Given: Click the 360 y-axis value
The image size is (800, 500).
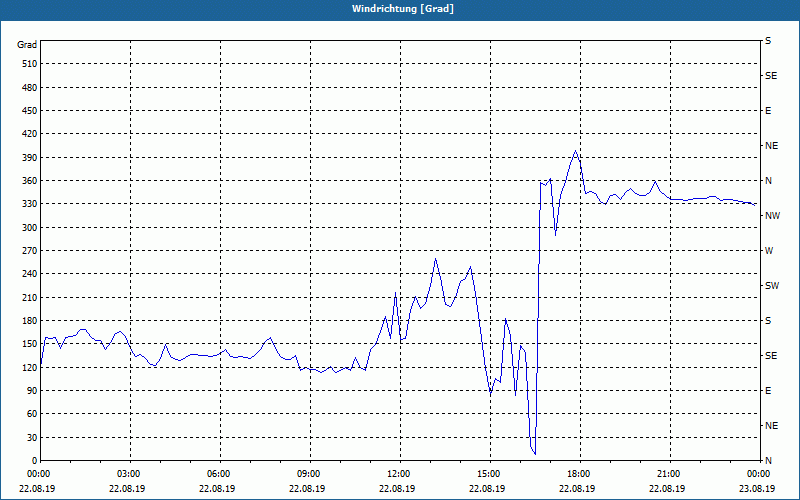Looking at the screenshot, I should [x=30, y=181].
